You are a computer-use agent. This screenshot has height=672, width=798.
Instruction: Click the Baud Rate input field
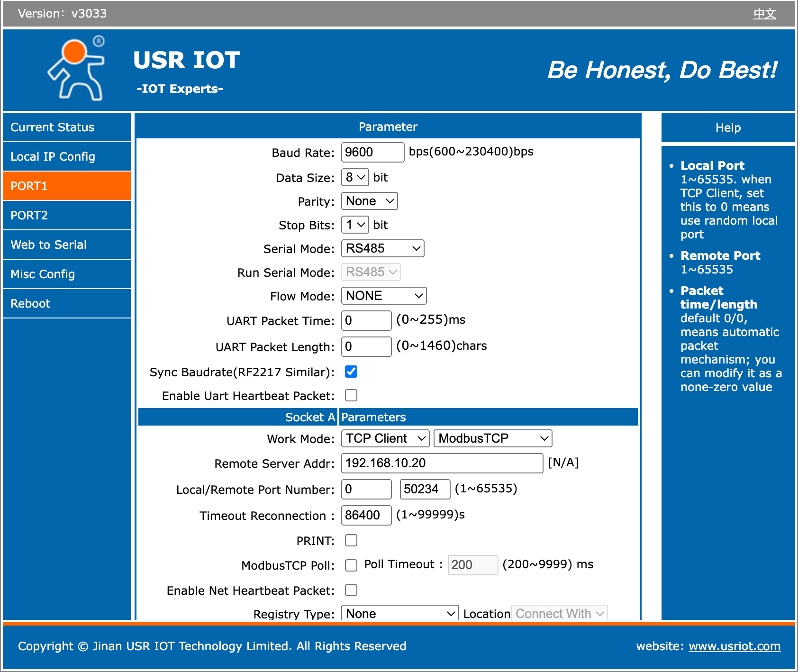click(372, 152)
